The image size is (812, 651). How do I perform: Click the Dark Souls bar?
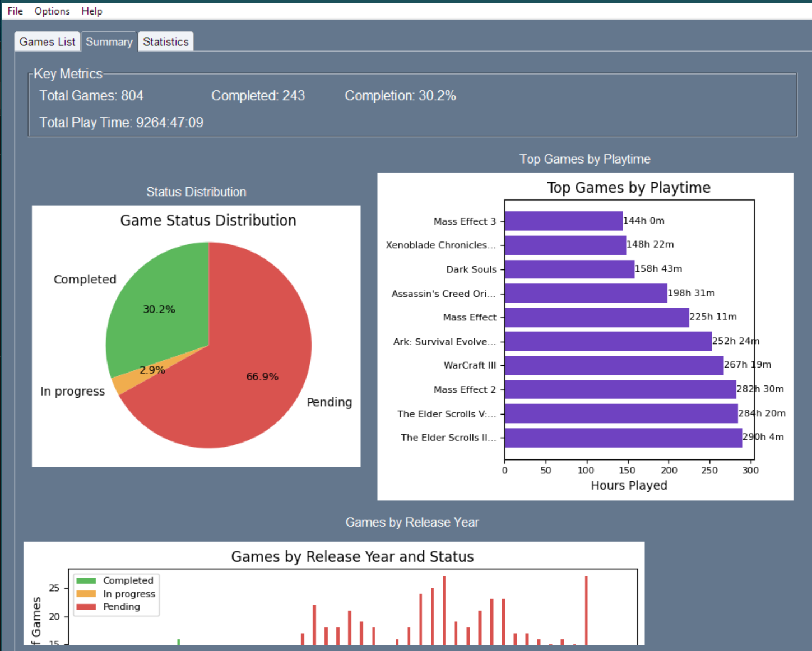(x=570, y=269)
